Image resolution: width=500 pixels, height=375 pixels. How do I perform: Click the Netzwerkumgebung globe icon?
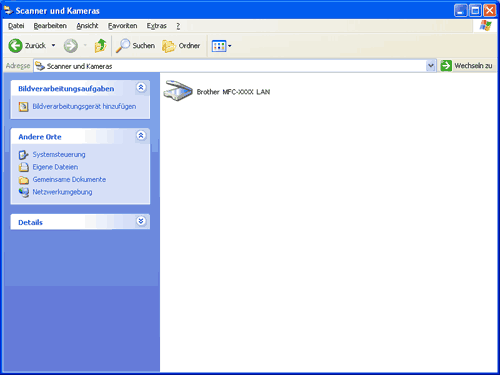pyautogui.click(x=23, y=192)
